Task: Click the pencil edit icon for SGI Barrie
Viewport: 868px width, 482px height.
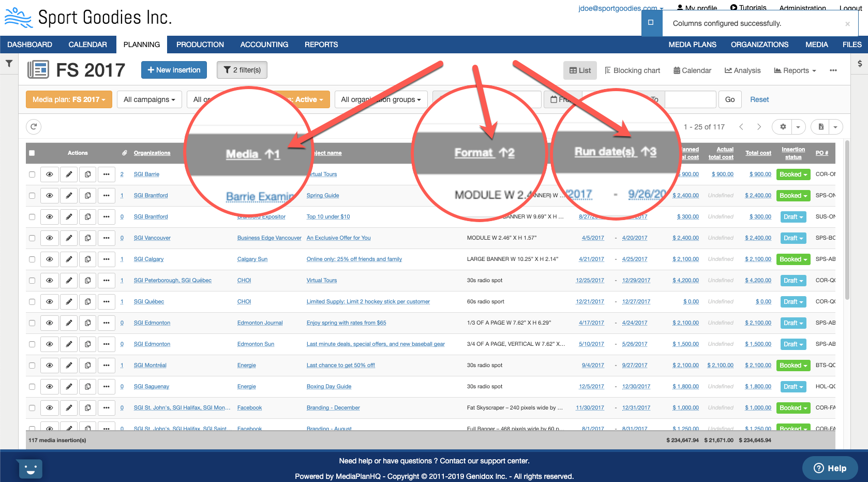Action: tap(69, 174)
